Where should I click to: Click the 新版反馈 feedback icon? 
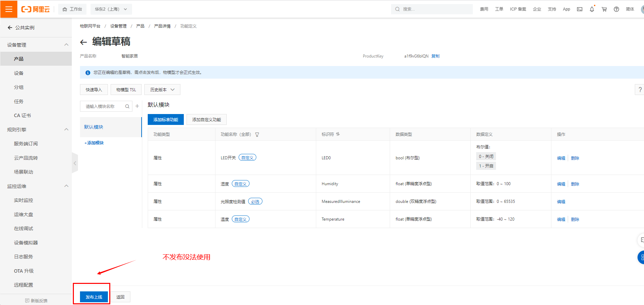pos(27,301)
